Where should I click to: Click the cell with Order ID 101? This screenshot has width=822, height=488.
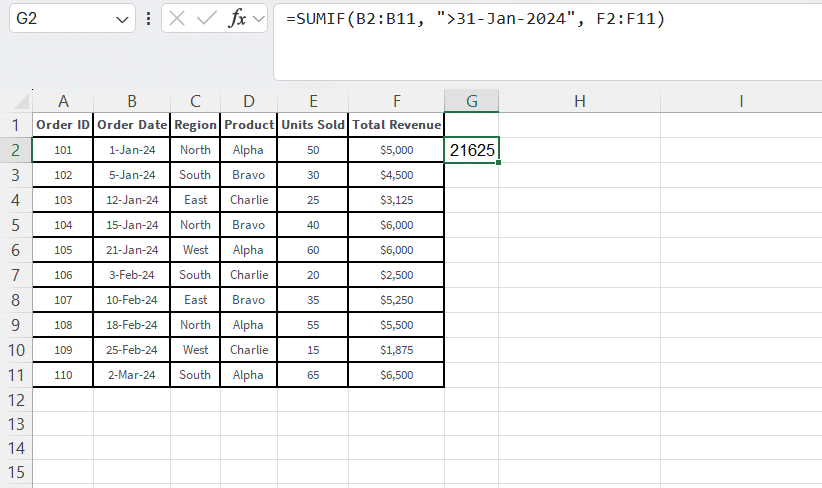63,150
